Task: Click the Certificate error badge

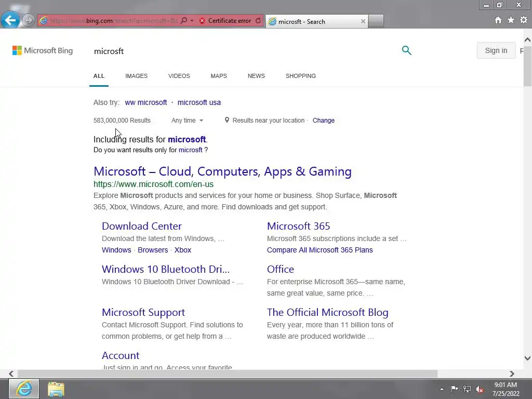Action: pos(225,21)
